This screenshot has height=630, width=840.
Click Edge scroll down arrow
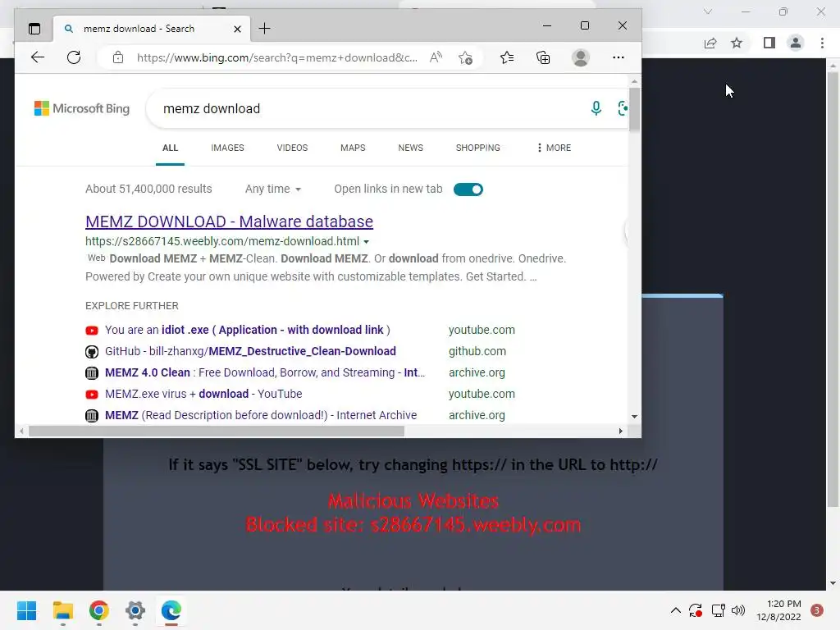tap(634, 416)
